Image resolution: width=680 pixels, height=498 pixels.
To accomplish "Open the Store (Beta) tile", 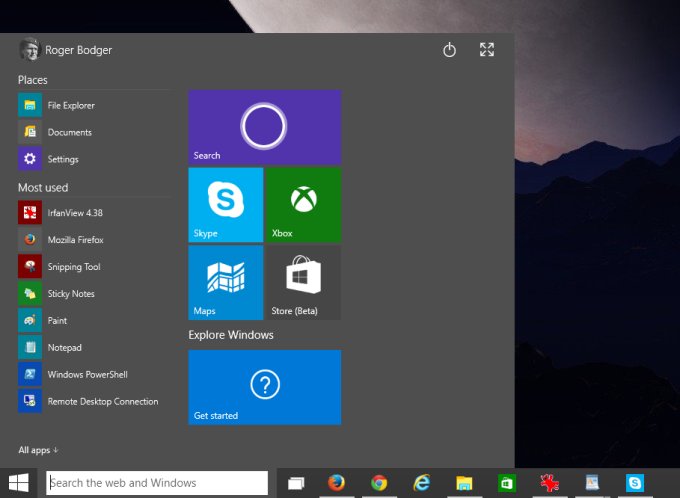I will pyautogui.click(x=303, y=282).
